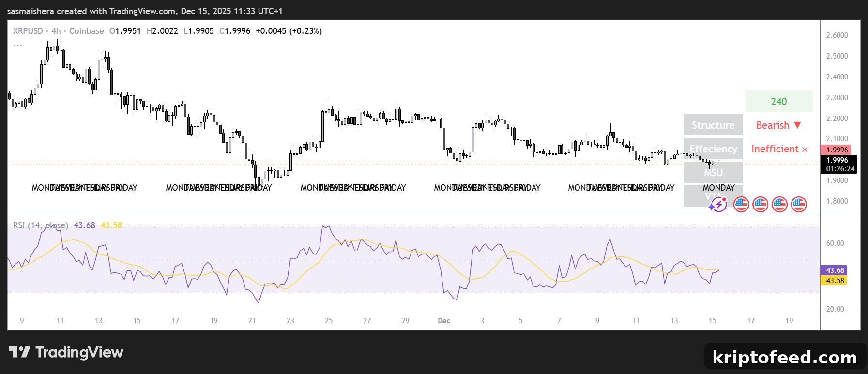Click the 1.8000 price axis label
The width and height of the screenshot is (868, 374).
(x=837, y=201)
